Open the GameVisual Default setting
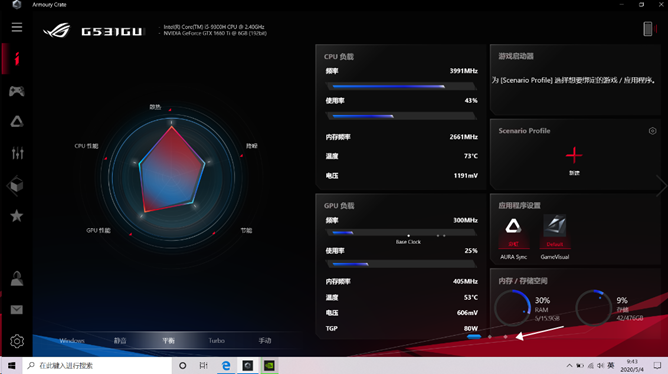The image size is (668, 374). 555,237
